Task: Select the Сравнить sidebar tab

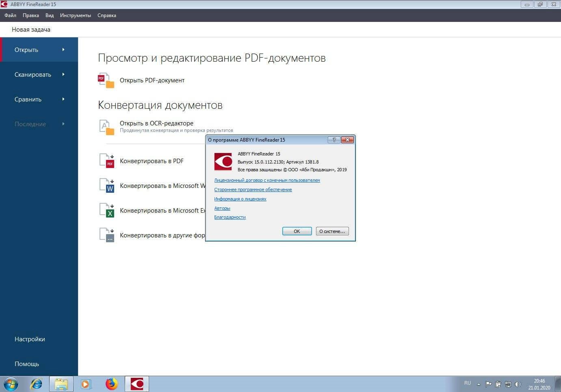Action: point(39,99)
